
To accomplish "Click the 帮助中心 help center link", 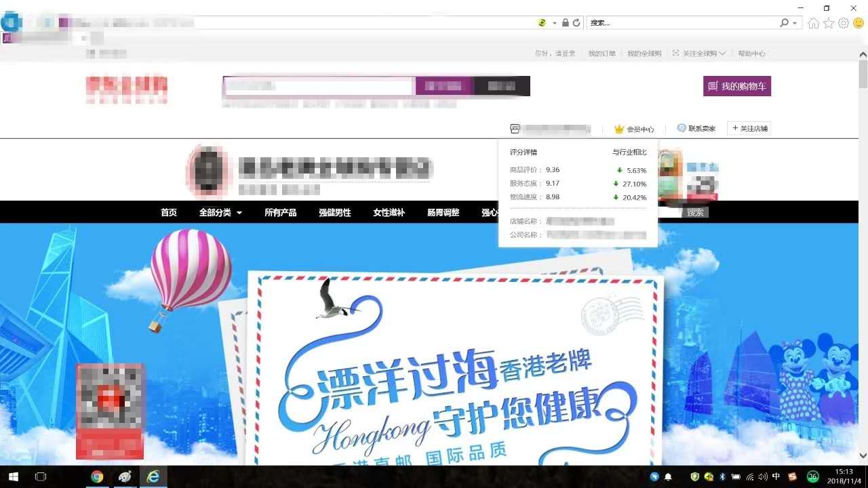I will coord(752,53).
